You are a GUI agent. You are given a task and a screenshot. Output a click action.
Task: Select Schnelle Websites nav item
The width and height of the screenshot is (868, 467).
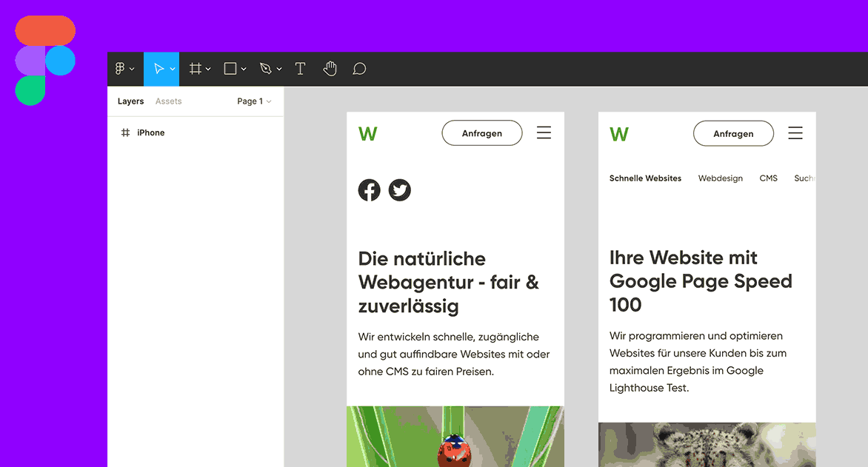[646, 178]
